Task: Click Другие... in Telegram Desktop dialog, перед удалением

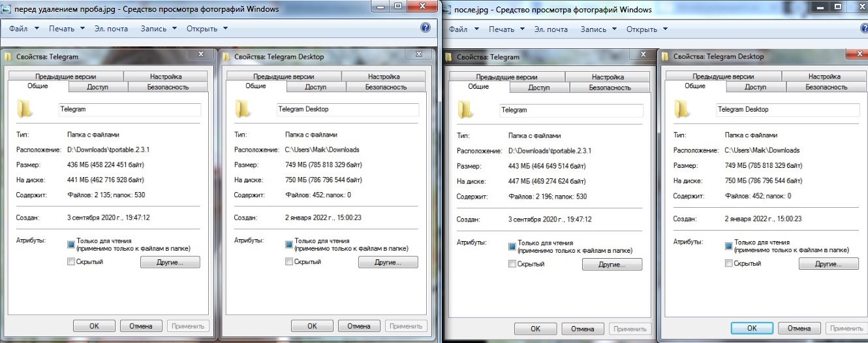Action: click(x=388, y=263)
